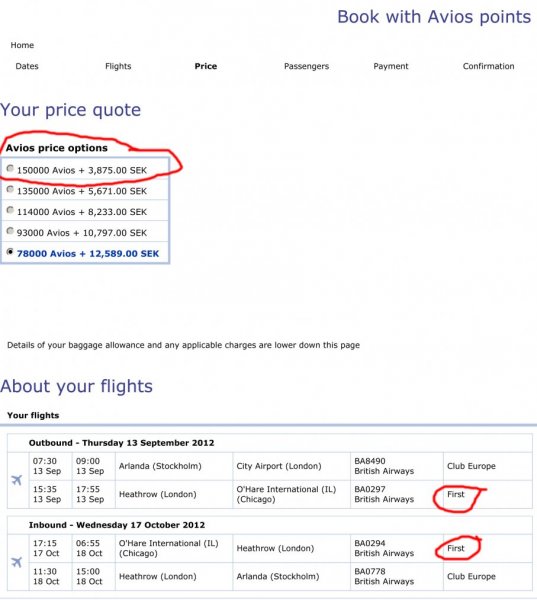The image size is (537, 600).
Task: Jump to the Confirmation step
Action: point(488,66)
